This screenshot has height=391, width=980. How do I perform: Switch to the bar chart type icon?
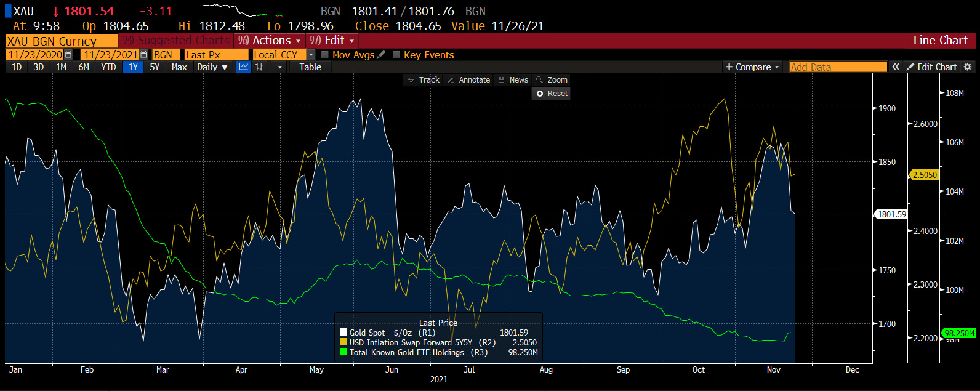click(x=260, y=67)
